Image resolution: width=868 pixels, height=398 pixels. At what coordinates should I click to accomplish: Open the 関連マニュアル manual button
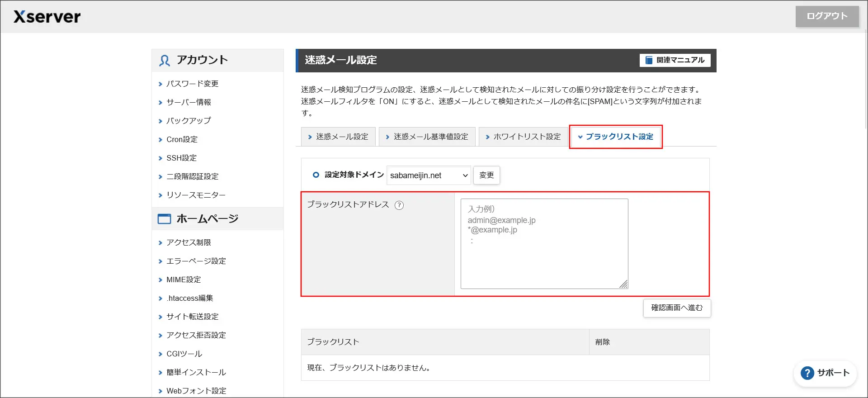(675, 60)
